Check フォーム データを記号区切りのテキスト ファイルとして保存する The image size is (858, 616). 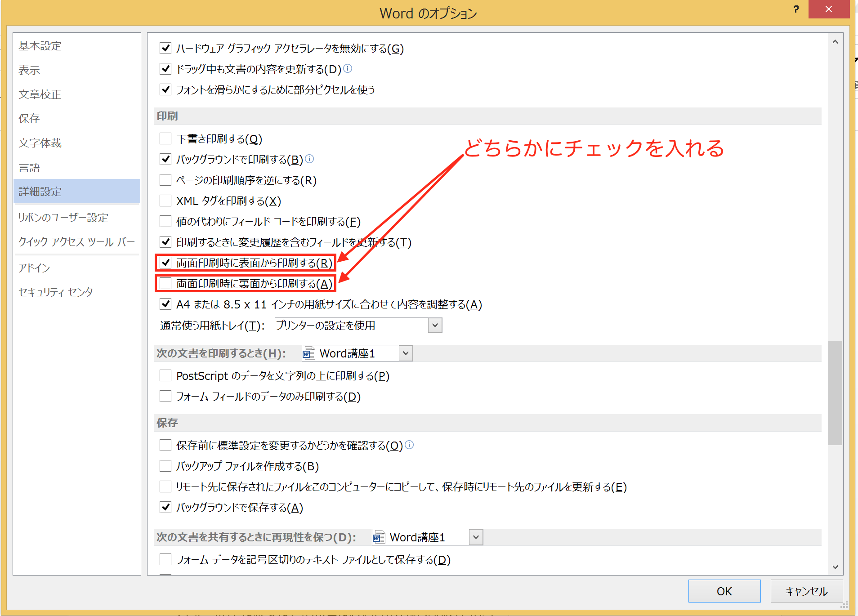pyautogui.click(x=165, y=559)
